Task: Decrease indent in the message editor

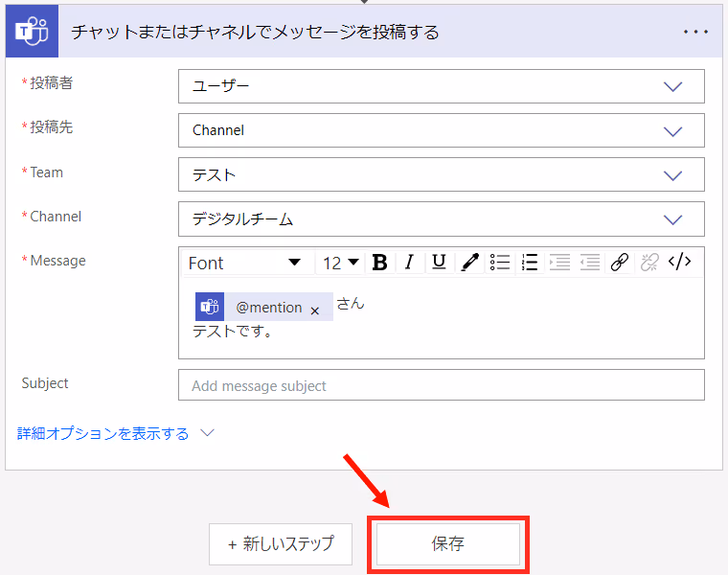Action: (x=590, y=263)
